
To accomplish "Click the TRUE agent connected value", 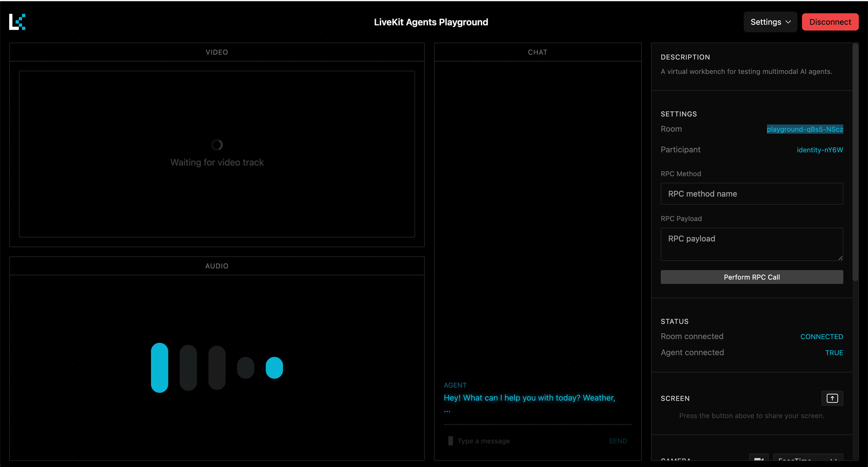I will [834, 353].
